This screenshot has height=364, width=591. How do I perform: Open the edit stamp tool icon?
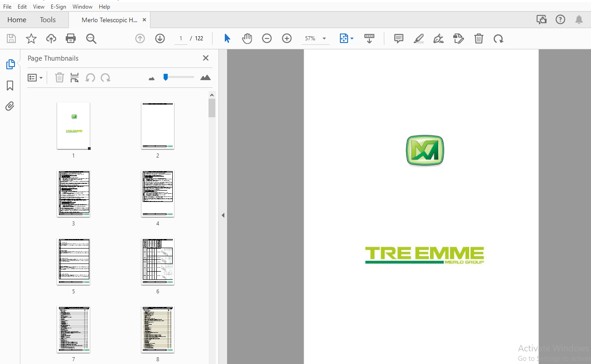point(459,38)
